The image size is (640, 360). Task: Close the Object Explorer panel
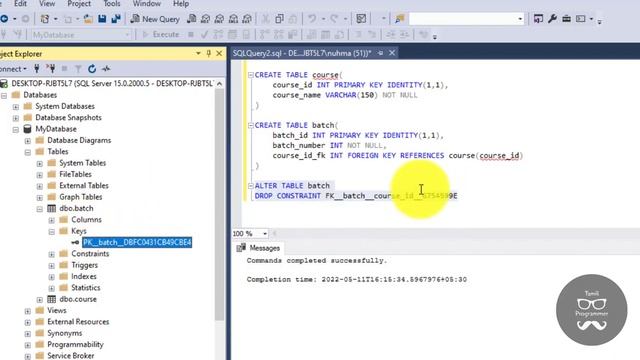tap(219, 53)
